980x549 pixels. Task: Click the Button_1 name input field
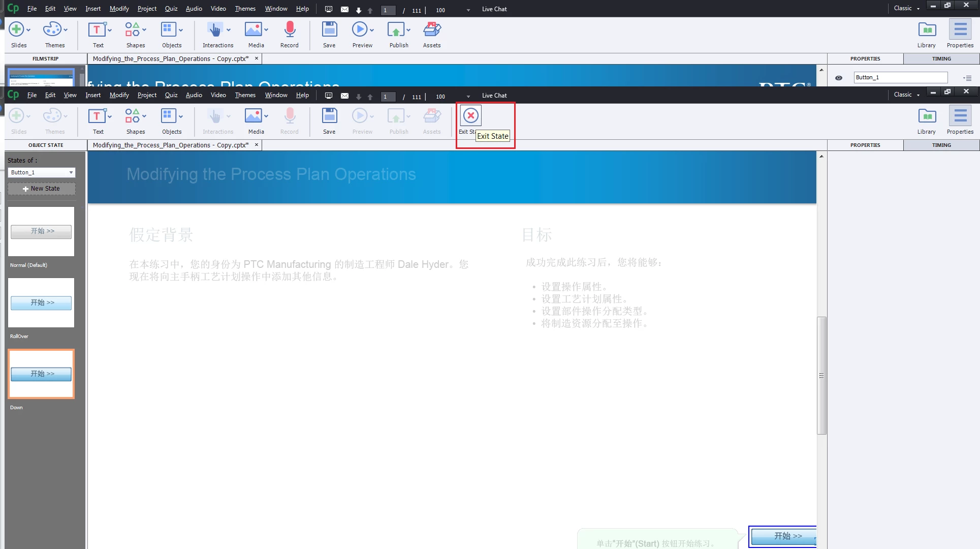(x=900, y=78)
